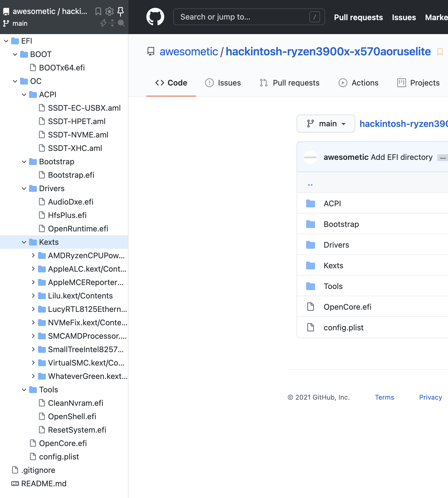Image resolution: width=448 pixels, height=498 pixels.
Task: Click the Octotree bookmark icon
Action: coord(98,11)
